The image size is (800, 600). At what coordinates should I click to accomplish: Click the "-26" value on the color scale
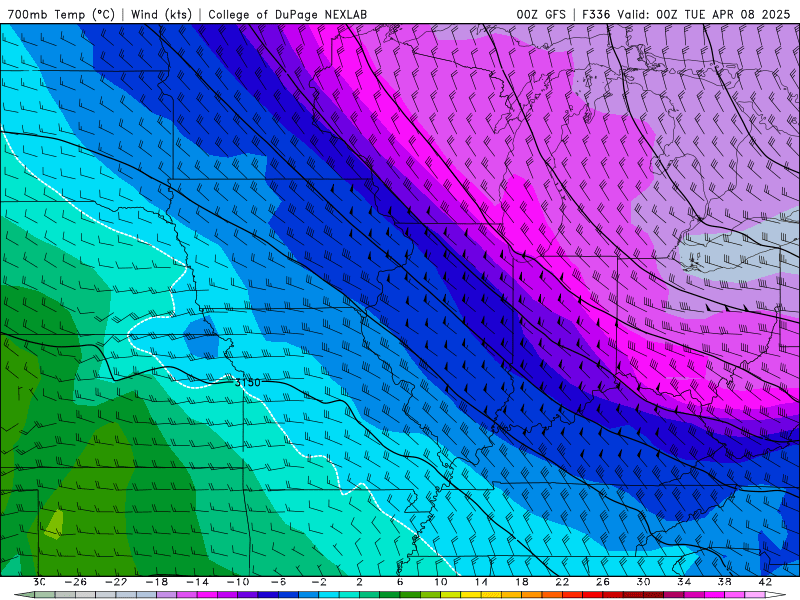(x=76, y=582)
